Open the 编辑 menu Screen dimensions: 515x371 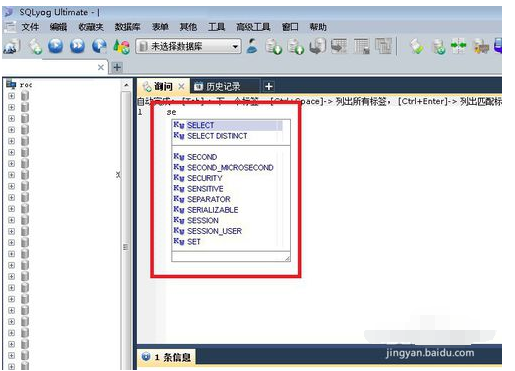pos(58,27)
